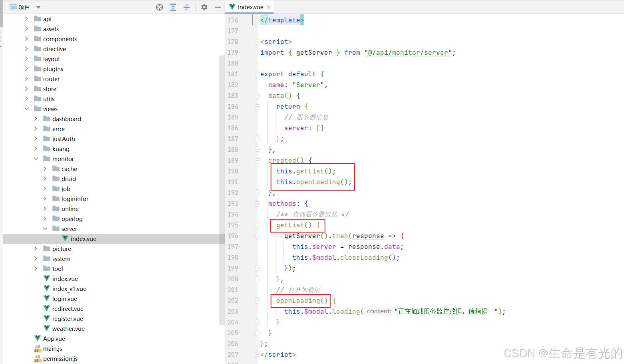Click the "@/api/monitor/server" import path

[408, 52]
